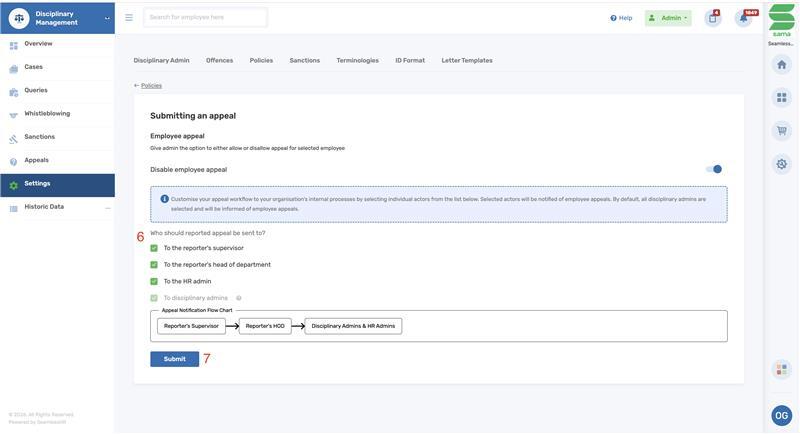Focus the employee search field

[x=206, y=17]
